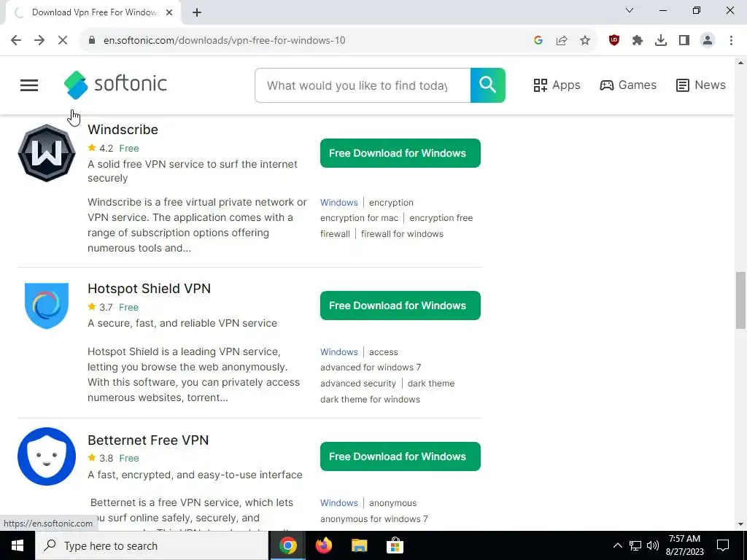
Task: Open Chrome downloads icon
Action: [x=661, y=41]
